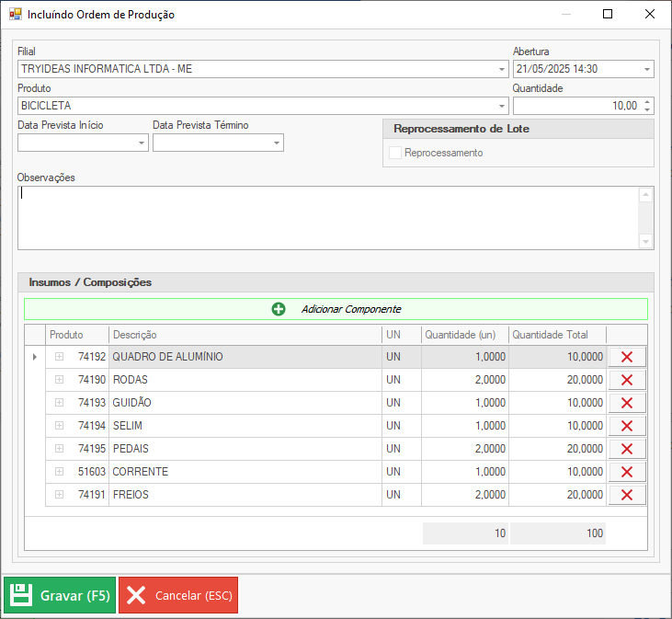This screenshot has height=619, width=672.
Task: Click quantity 1,0000 in CORRENTE row
Action: (x=465, y=472)
